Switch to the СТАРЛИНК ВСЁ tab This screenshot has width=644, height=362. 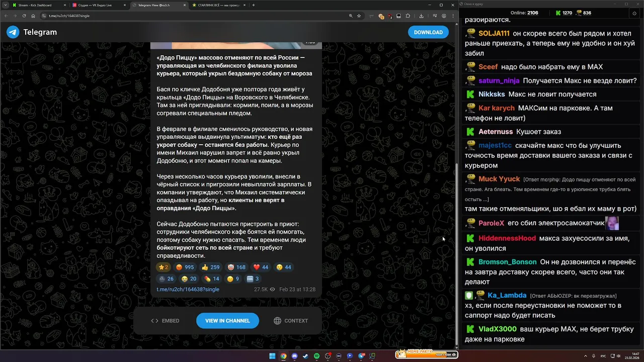[218, 5]
